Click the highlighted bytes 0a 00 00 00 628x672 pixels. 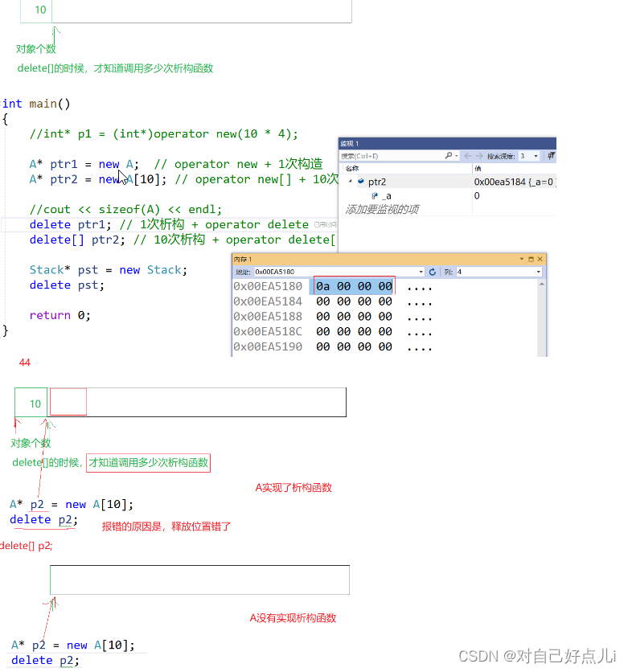354,286
